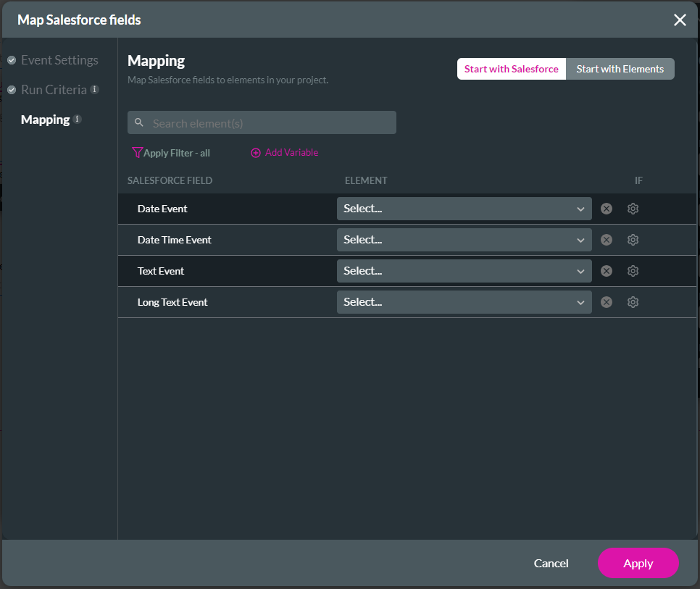The width and height of the screenshot is (700, 589).
Task: Expand the Text Event element dropdown
Action: coord(464,271)
